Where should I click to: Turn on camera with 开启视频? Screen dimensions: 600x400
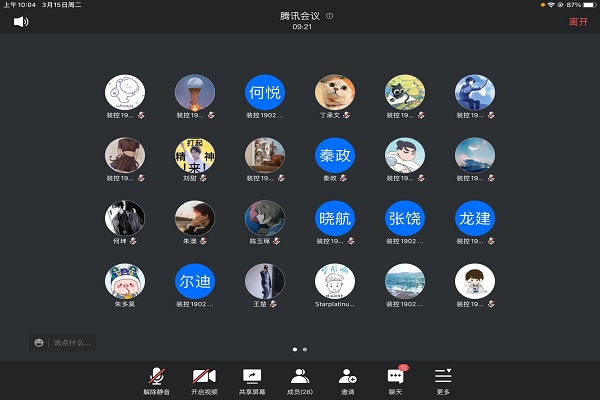click(x=204, y=379)
